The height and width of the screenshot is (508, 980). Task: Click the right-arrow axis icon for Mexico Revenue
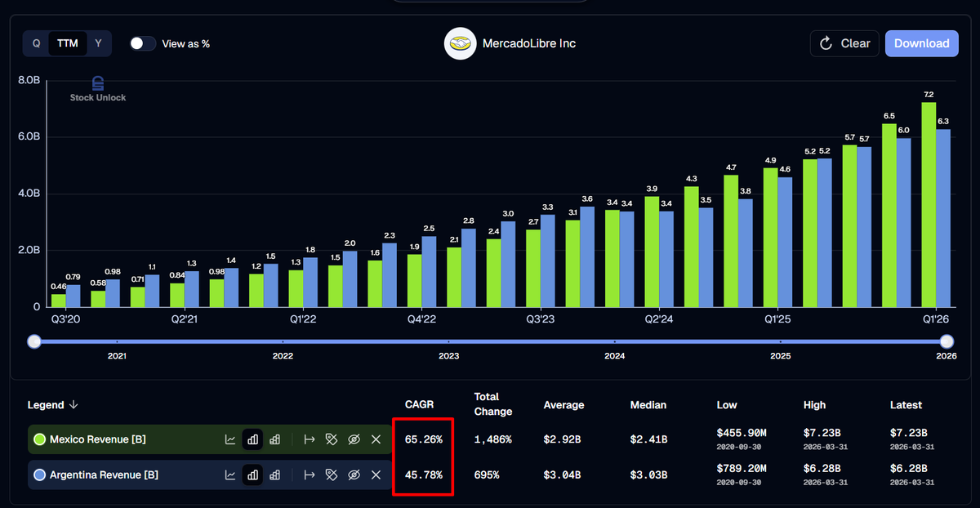click(x=310, y=439)
